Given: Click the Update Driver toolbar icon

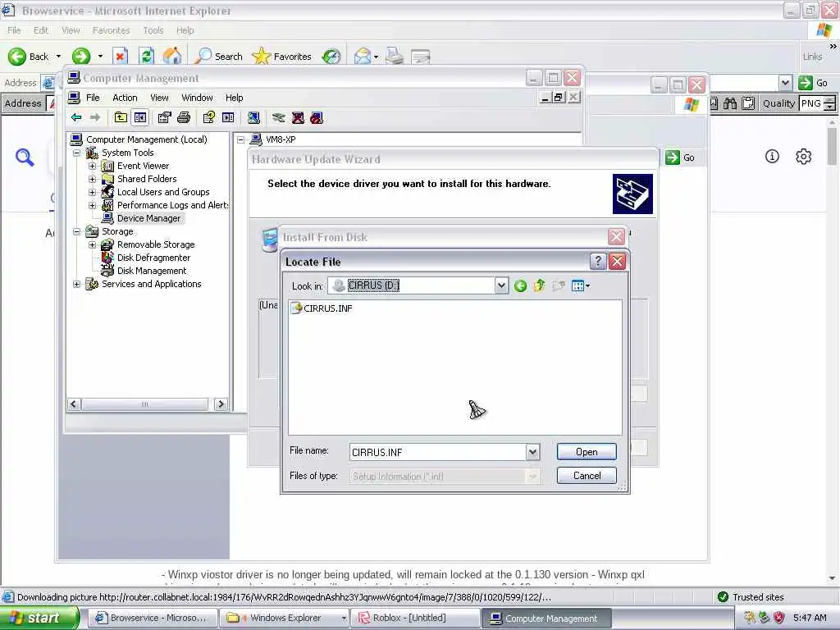Looking at the screenshot, I should pos(279,118).
